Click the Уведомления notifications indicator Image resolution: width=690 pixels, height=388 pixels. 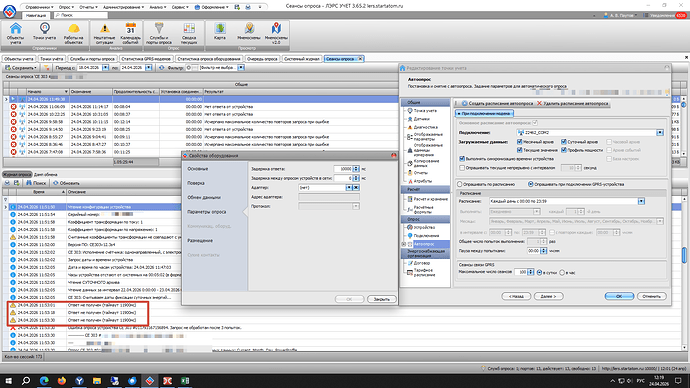664,15
